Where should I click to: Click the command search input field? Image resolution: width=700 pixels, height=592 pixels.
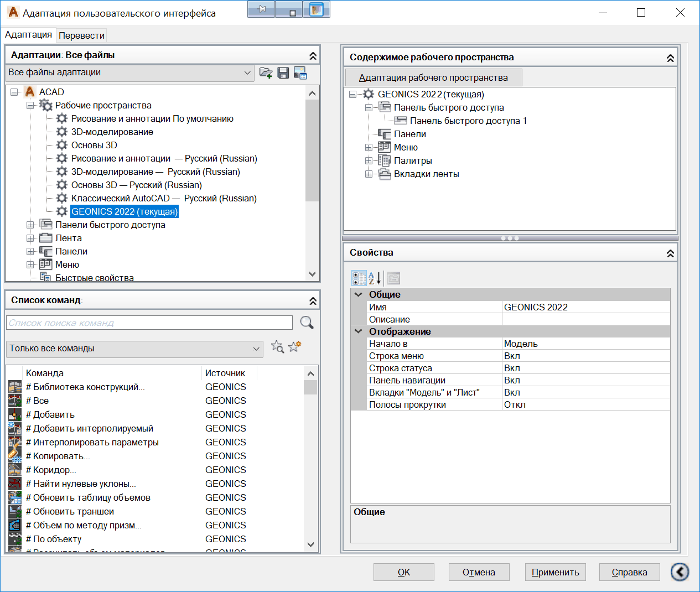(149, 323)
